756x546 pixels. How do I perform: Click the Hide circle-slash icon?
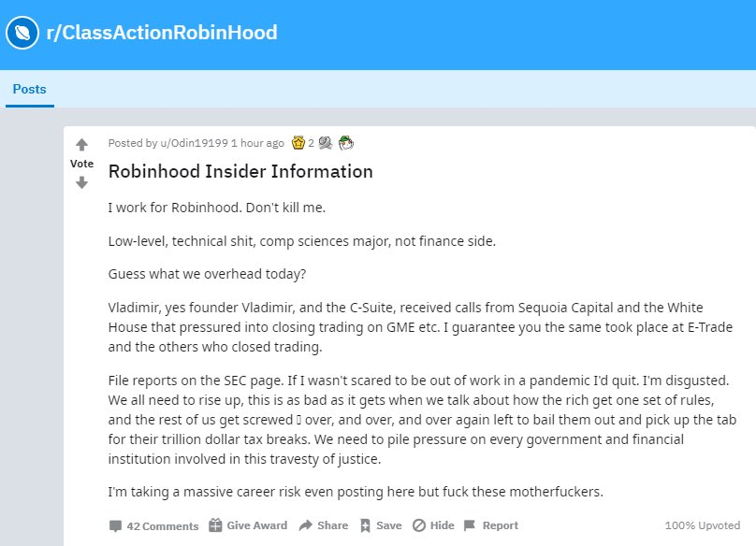[418, 525]
